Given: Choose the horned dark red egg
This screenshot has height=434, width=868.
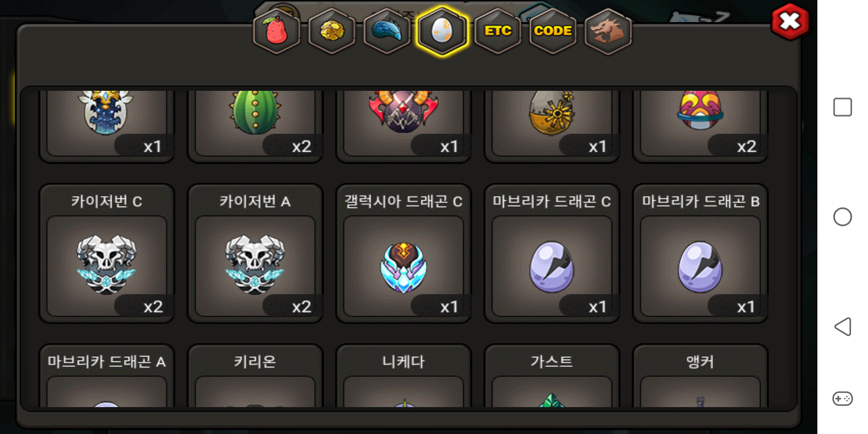Looking at the screenshot, I should [403, 125].
